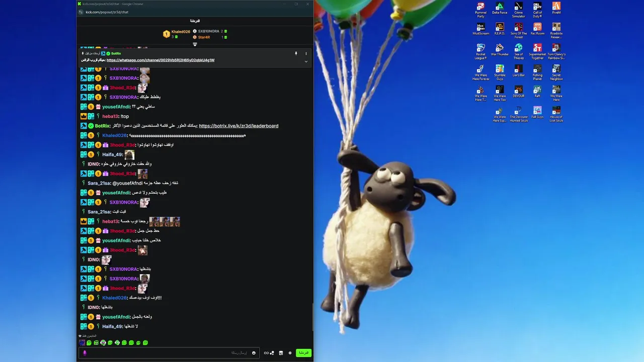Open Delta Force desktop shortcut

pyautogui.click(x=500, y=9)
